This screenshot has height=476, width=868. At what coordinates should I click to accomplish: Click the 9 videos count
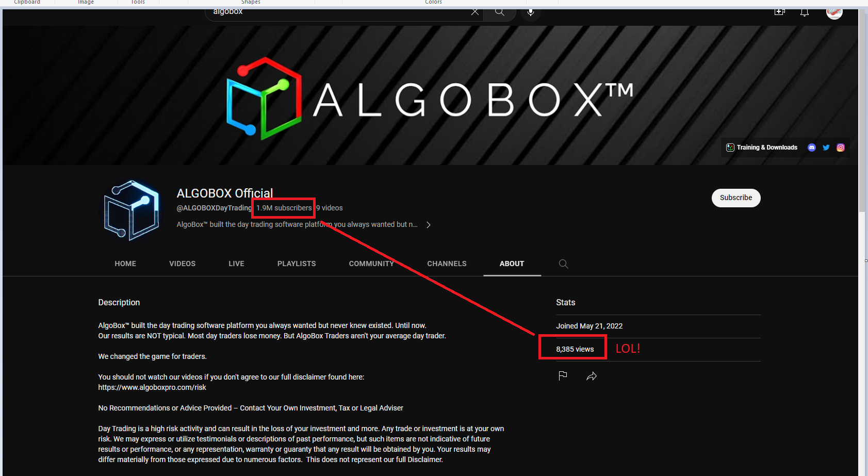pyautogui.click(x=330, y=208)
